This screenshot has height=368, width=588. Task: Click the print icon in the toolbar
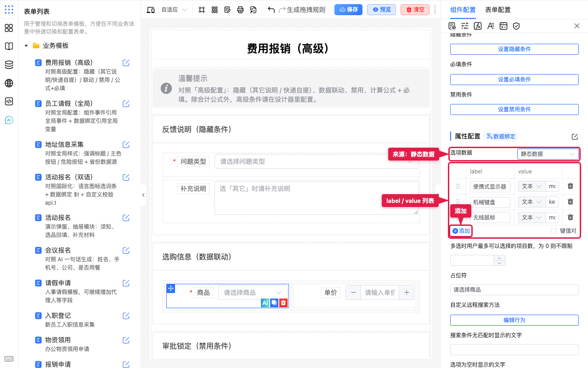click(x=240, y=10)
